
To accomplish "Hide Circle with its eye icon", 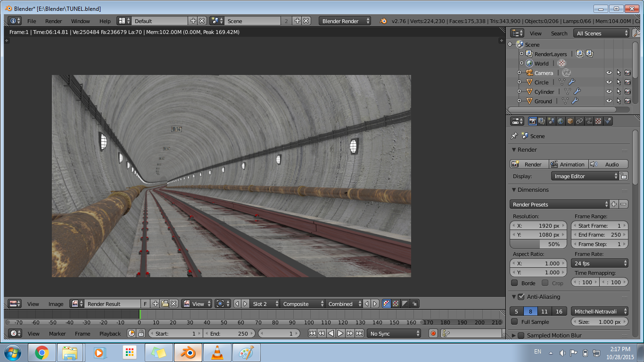I will point(609,82).
